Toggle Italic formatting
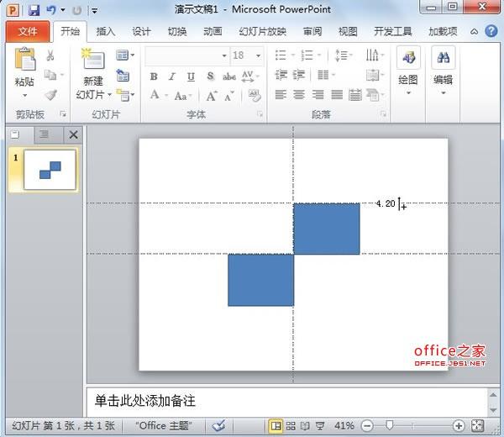Image resolution: width=504 pixels, height=437 pixels. (x=172, y=76)
